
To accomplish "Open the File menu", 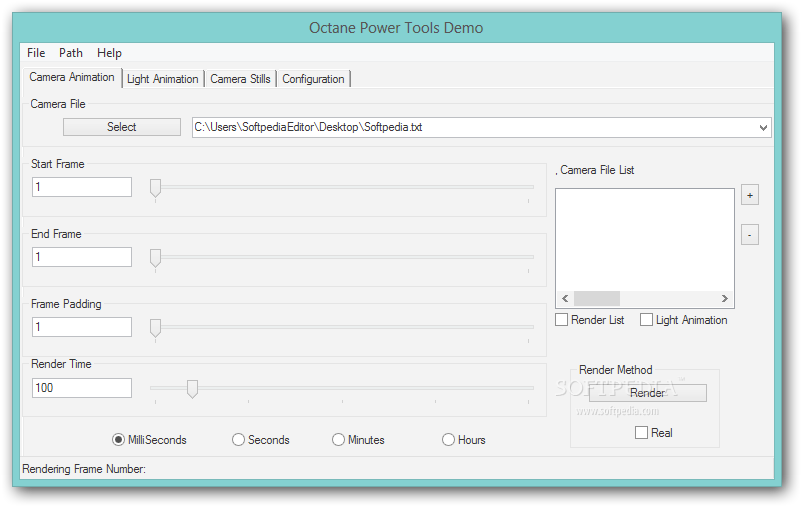I will click(36, 53).
